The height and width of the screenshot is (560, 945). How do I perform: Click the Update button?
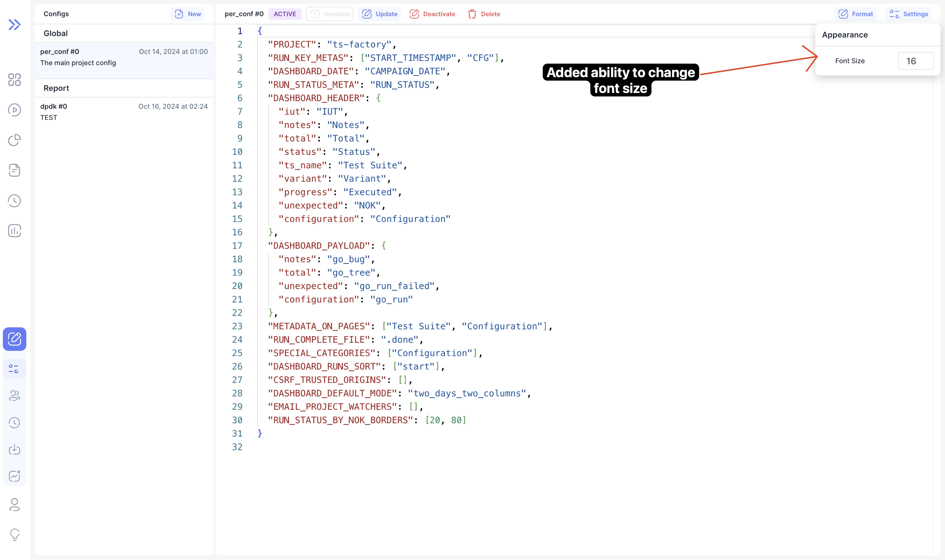tap(380, 14)
